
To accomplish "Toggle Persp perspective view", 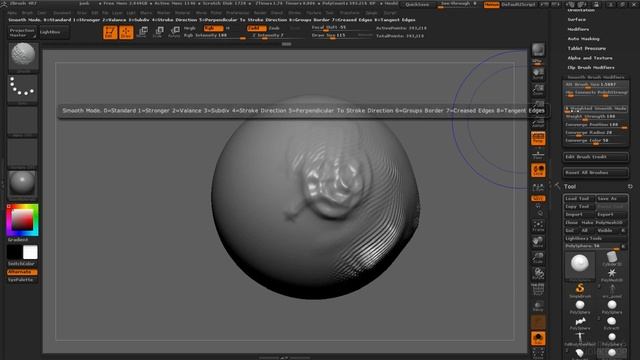I will pyautogui.click(x=538, y=139).
